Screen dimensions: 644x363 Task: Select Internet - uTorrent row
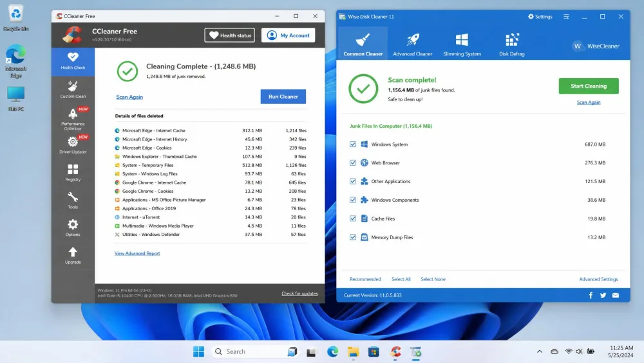coord(211,217)
